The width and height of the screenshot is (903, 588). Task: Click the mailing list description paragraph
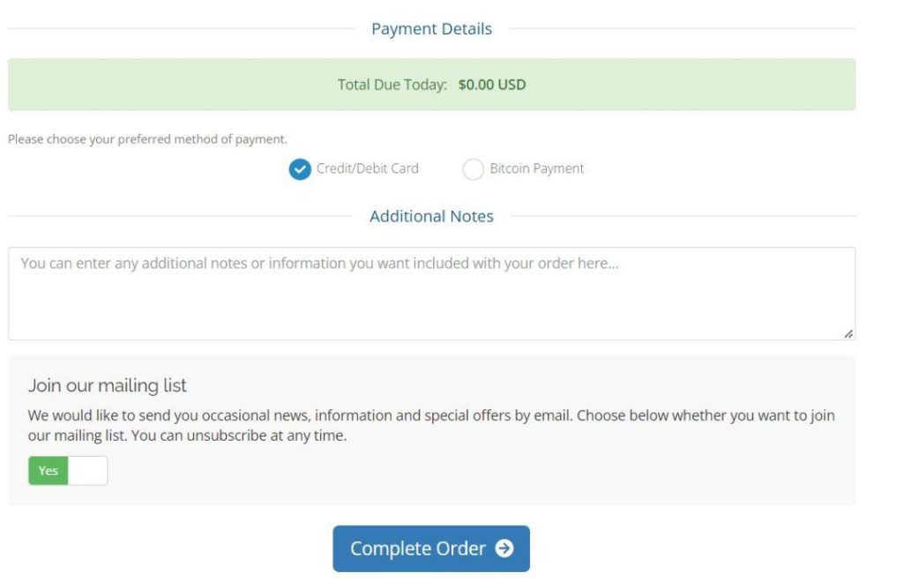pos(431,425)
